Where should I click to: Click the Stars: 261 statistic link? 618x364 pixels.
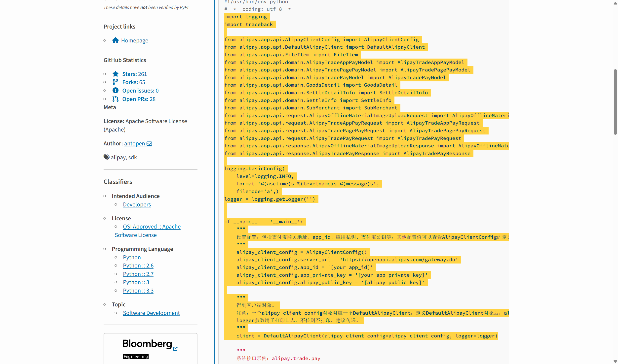134,74
